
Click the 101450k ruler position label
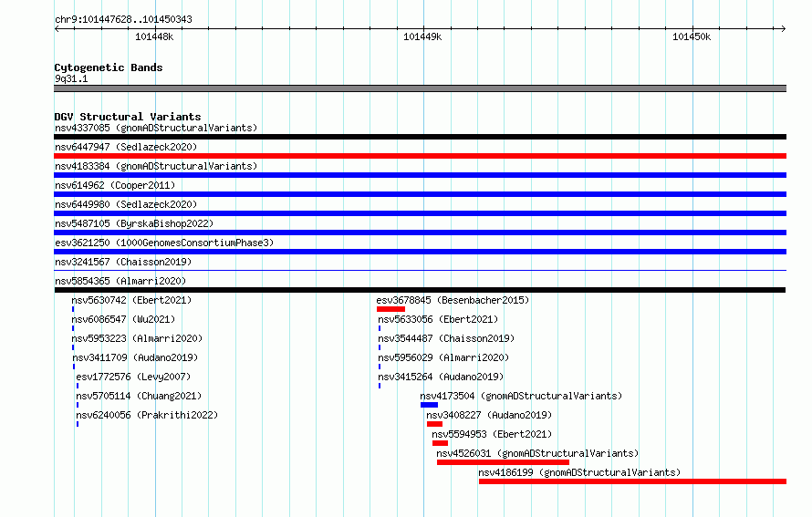[x=692, y=36]
